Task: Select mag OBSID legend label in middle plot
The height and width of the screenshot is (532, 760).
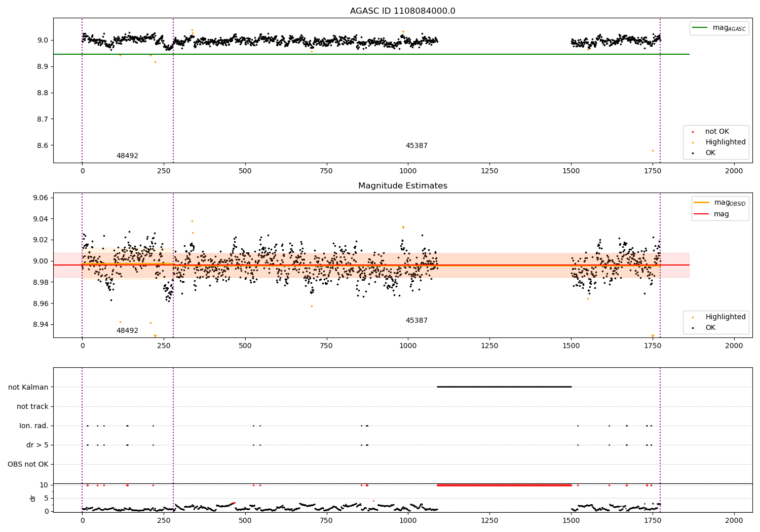Action: 730,203
